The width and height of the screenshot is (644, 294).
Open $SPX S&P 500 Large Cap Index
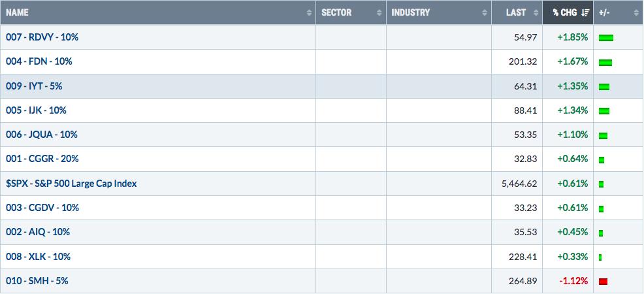coord(71,184)
